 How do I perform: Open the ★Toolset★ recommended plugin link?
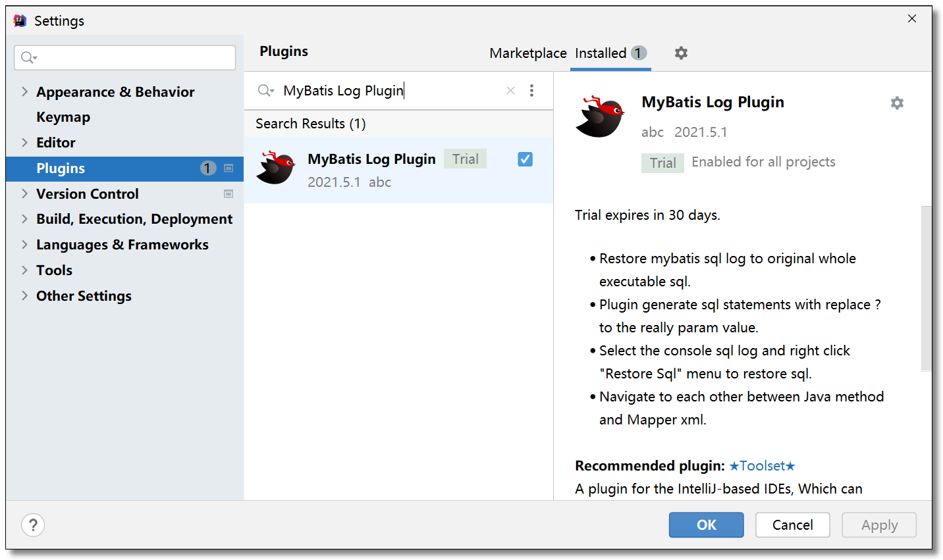(x=763, y=466)
